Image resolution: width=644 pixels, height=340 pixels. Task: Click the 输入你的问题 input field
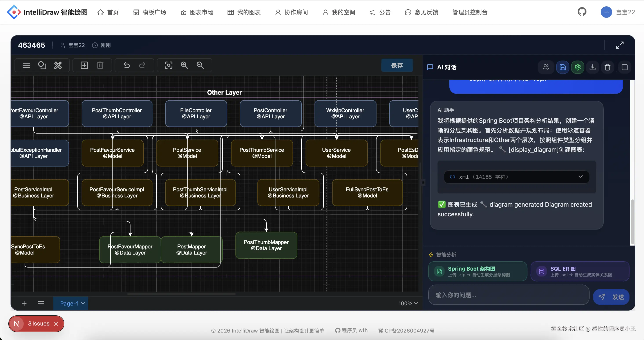point(508,295)
